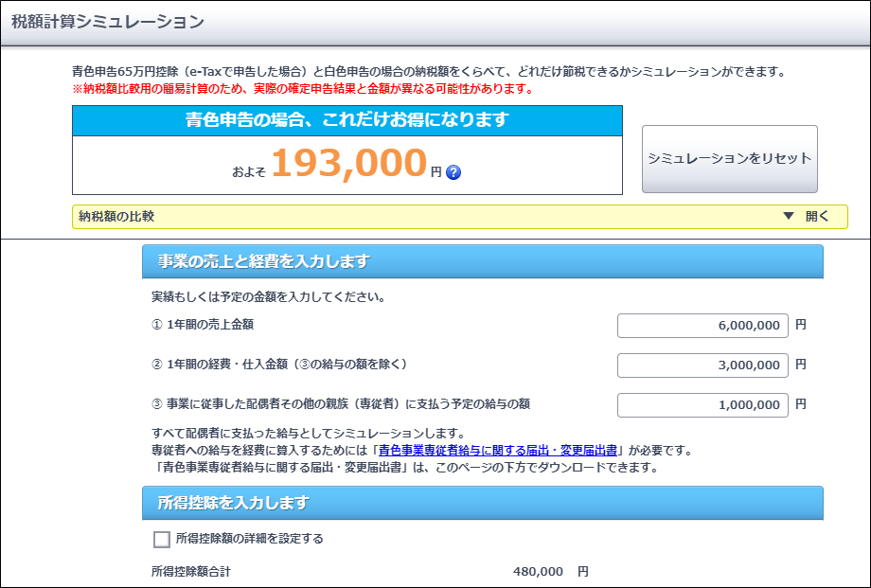The height and width of the screenshot is (588, 871).
Task: Click the 青色申告の場合、これだけお得になります banner
Action: [x=347, y=120]
